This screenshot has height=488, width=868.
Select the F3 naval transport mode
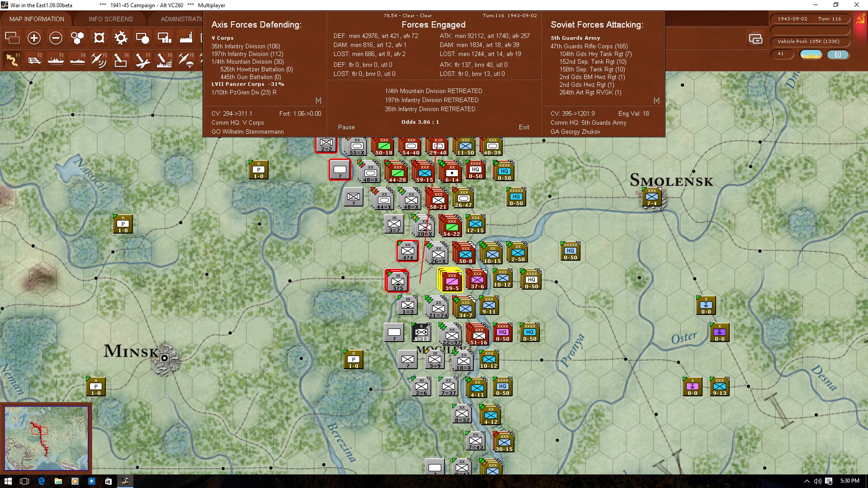[56, 60]
